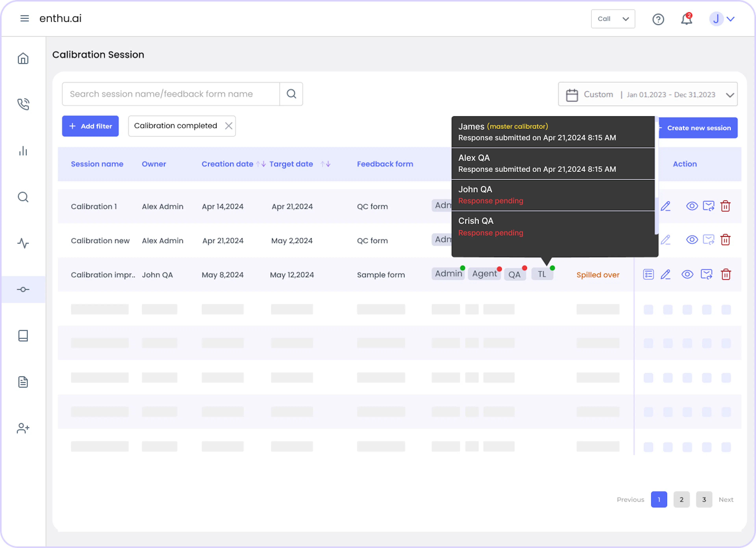This screenshot has width=756, height=548.
Task: Select the calibration sidebar icon
Action: [23, 289]
